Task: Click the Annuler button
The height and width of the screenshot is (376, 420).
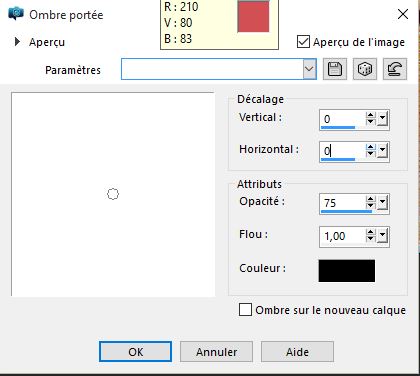Action: tap(216, 352)
